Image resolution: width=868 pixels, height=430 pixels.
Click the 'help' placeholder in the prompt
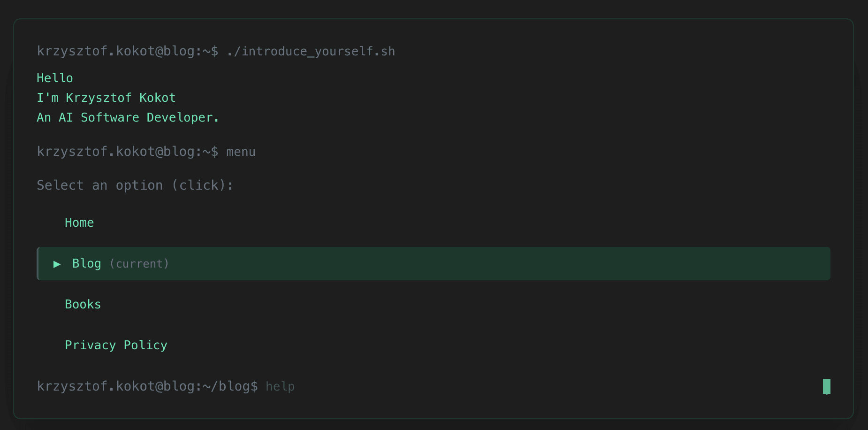[x=280, y=386]
